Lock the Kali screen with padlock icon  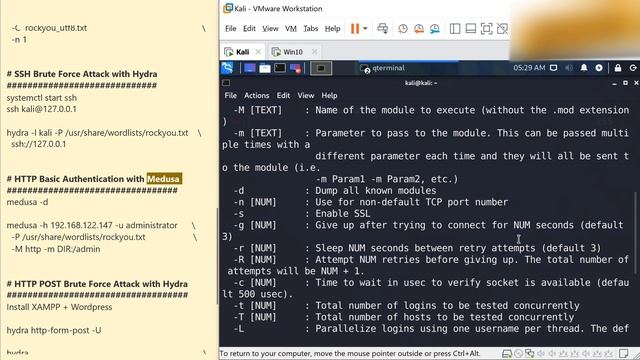pyautogui.click(x=618, y=68)
